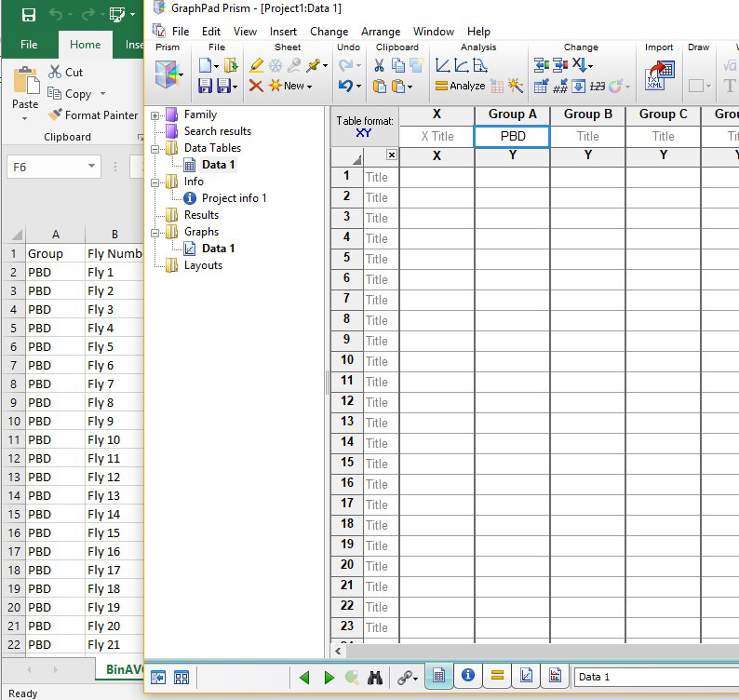Click Excel save icon in title bar

29,15
